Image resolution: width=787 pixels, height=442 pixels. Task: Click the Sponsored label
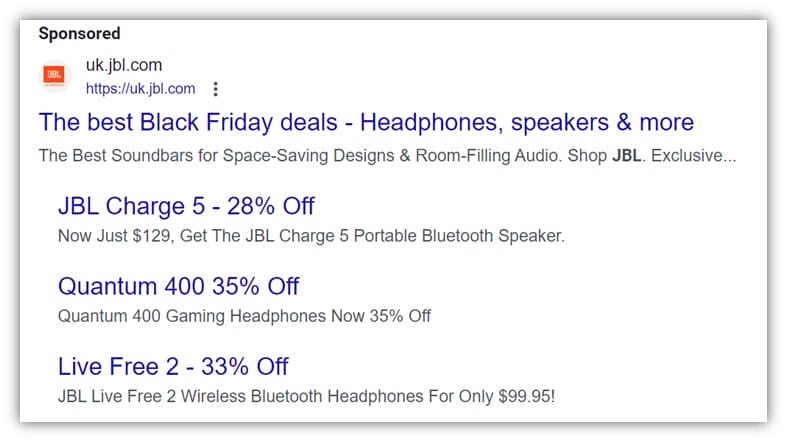[x=79, y=34]
